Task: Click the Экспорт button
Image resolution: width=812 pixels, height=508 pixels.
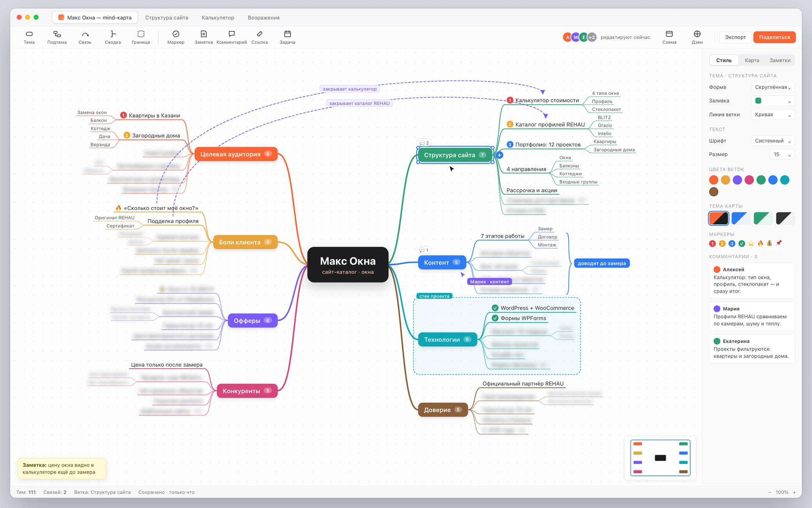Action: coord(735,37)
